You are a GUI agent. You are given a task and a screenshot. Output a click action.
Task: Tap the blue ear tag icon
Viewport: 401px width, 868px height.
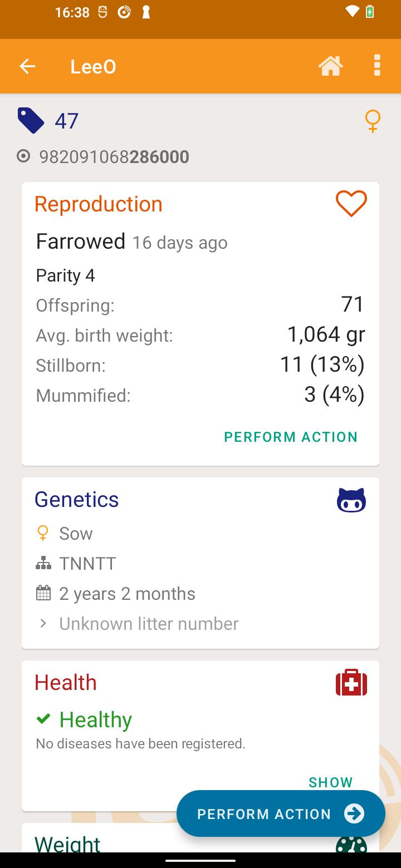[31, 121]
